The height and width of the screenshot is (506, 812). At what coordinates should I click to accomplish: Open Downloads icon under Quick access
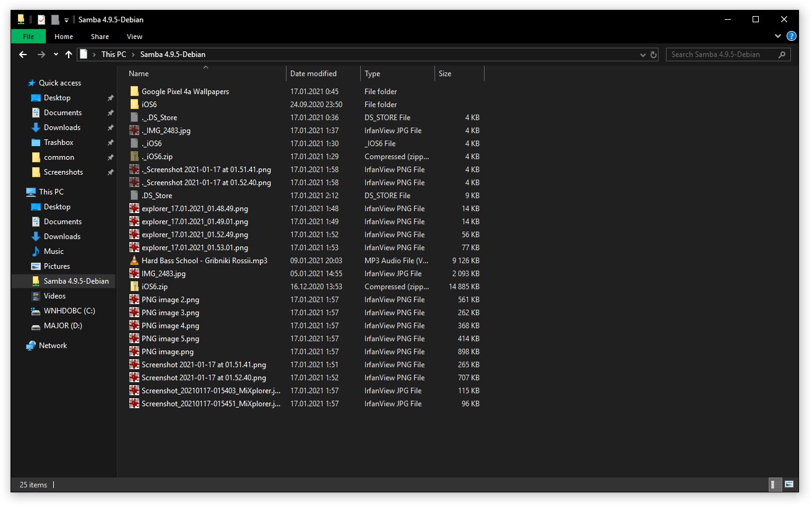click(x=36, y=128)
